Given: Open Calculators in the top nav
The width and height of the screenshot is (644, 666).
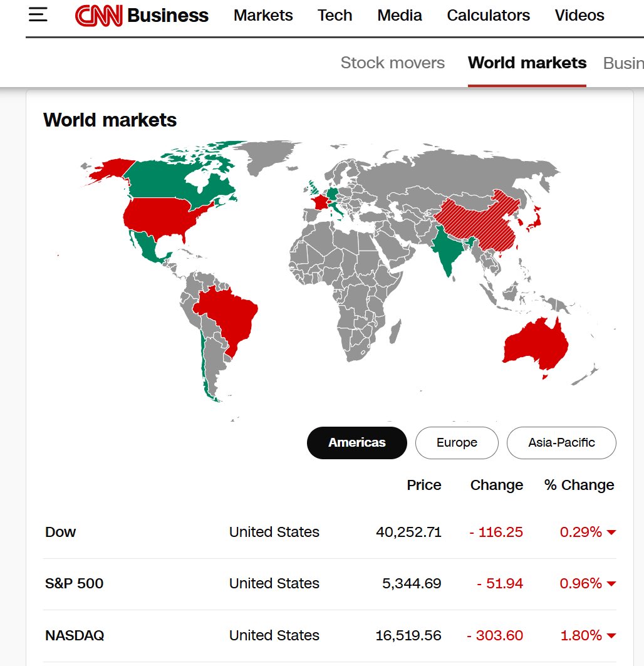Looking at the screenshot, I should click(488, 15).
